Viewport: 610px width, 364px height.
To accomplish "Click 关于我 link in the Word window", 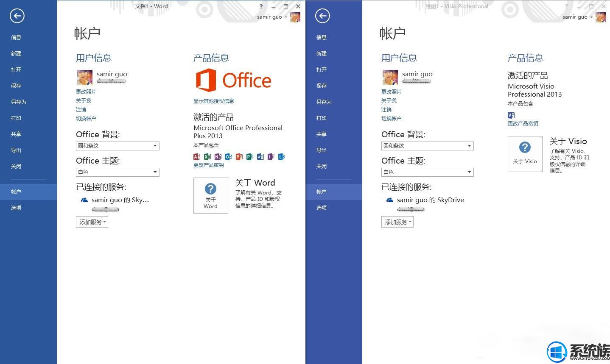I will pos(84,100).
